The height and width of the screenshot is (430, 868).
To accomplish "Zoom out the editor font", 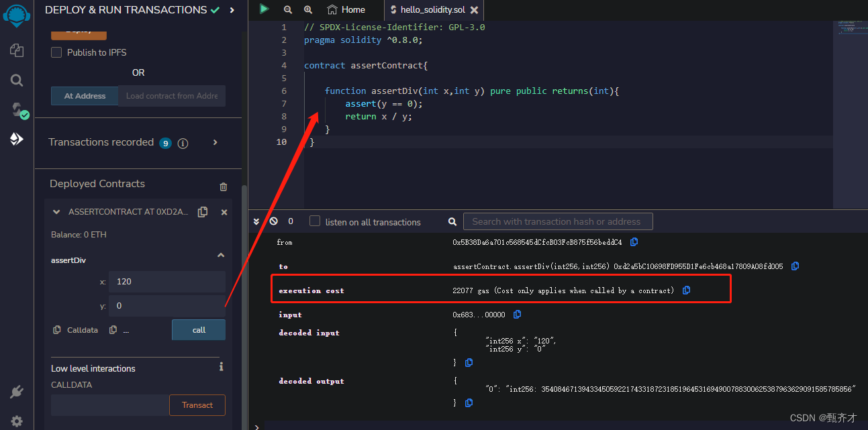I will tap(288, 9).
